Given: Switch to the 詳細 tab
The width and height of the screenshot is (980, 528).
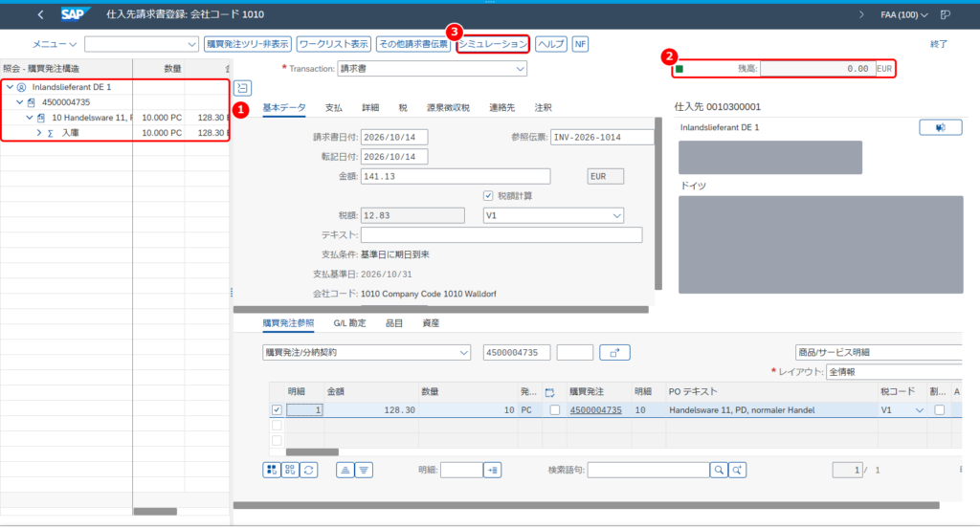Looking at the screenshot, I should pos(370,108).
